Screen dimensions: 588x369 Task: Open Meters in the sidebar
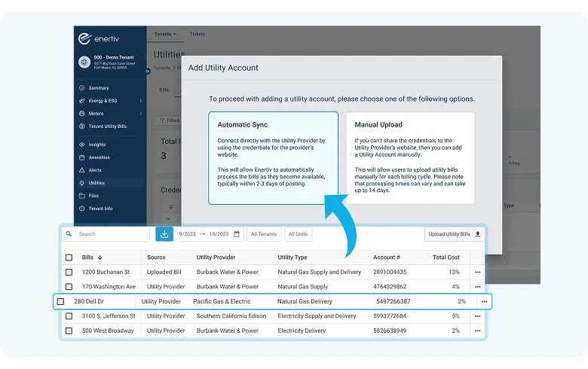tap(96, 113)
